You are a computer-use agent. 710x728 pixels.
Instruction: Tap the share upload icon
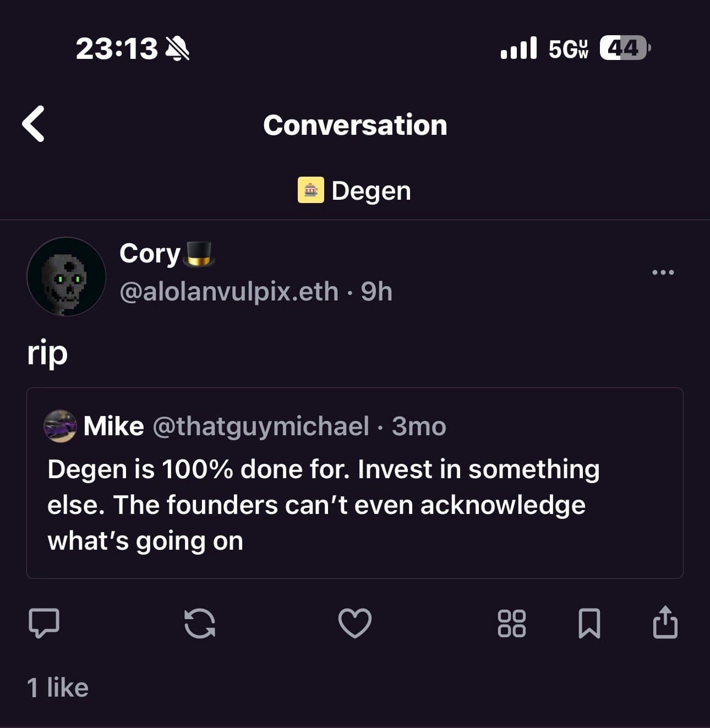tap(665, 622)
